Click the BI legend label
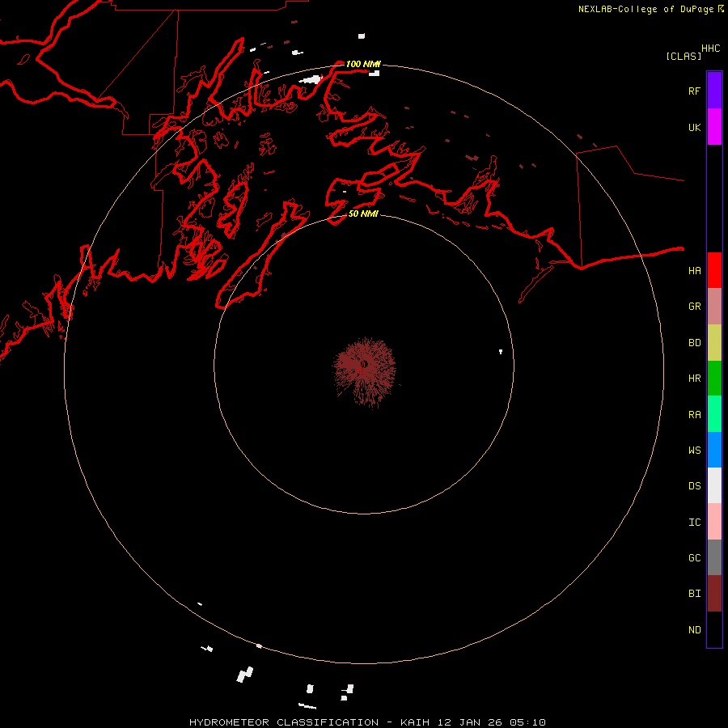The height and width of the screenshot is (728, 728). pyautogui.click(x=694, y=594)
